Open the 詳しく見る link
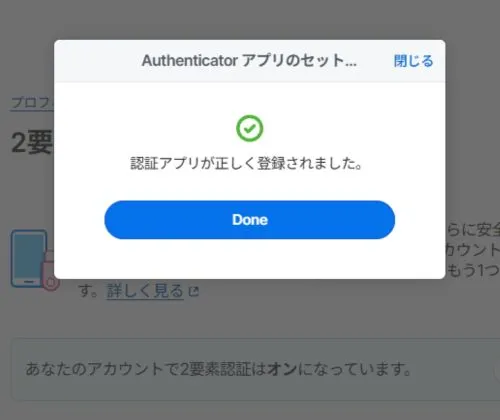 pyautogui.click(x=145, y=291)
